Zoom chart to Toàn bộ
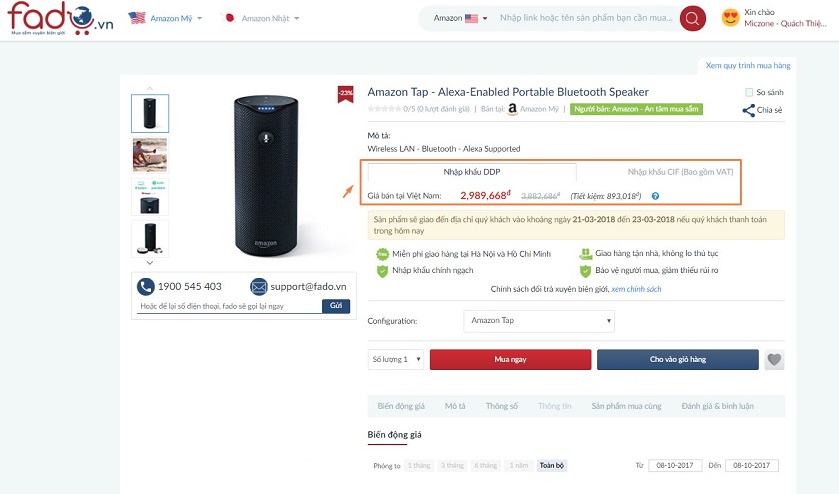839x494 pixels. 552,466
